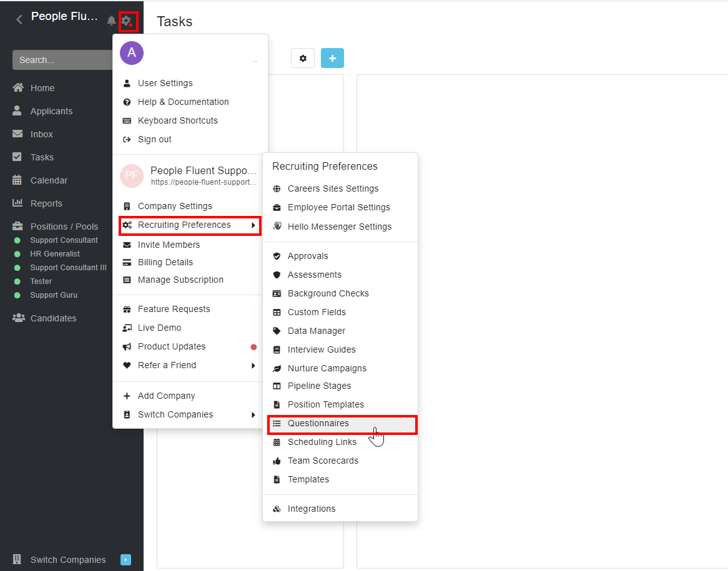The image size is (728, 571).
Task: Click the Integrations icon
Action: 277,509
